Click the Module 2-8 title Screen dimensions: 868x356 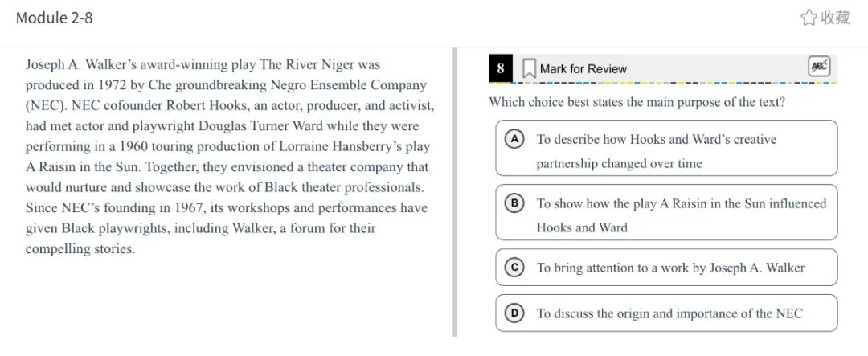click(55, 18)
